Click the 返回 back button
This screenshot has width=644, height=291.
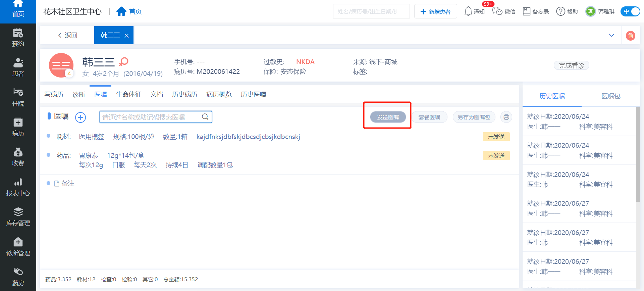(67, 35)
